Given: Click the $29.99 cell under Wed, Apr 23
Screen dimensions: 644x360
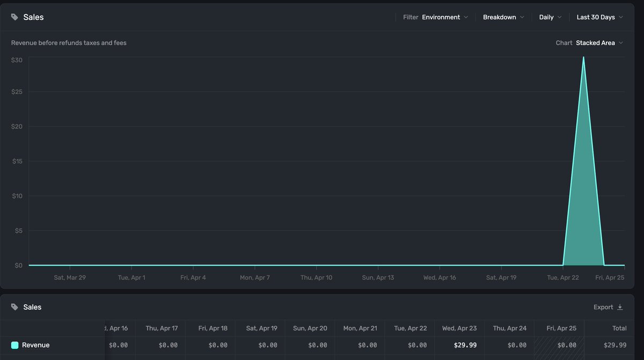Looking at the screenshot, I should point(465,345).
